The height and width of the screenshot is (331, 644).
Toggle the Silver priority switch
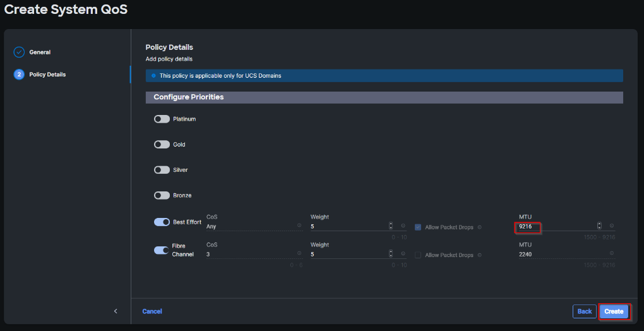point(162,170)
